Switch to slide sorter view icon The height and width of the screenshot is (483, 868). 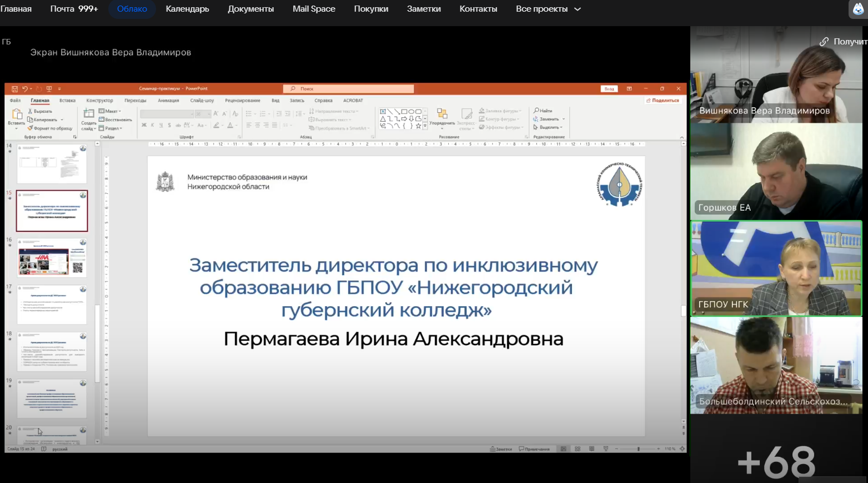[x=578, y=449]
